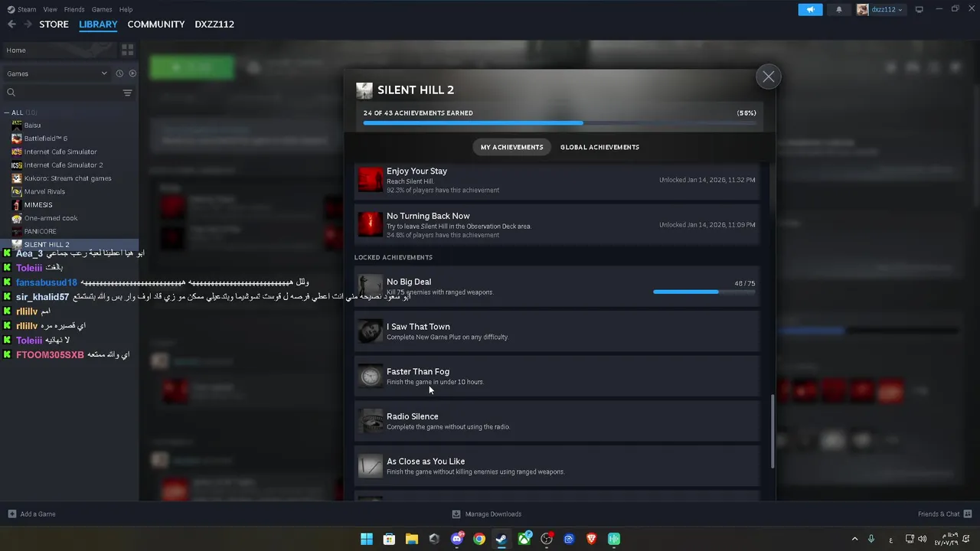Click the achievements list vertical scrollbar
The height and width of the screenshot is (551, 980).
(x=773, y=431)
